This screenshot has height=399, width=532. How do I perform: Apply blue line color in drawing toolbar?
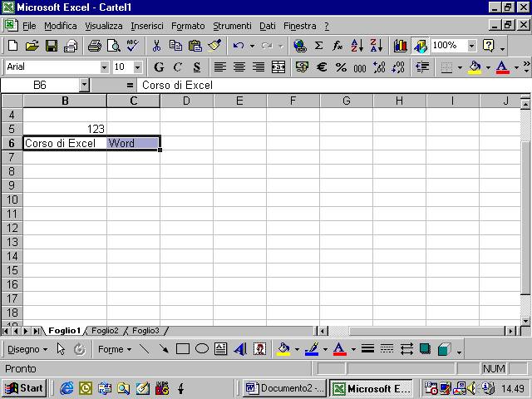pyautogui.click(x=312, y=349)
